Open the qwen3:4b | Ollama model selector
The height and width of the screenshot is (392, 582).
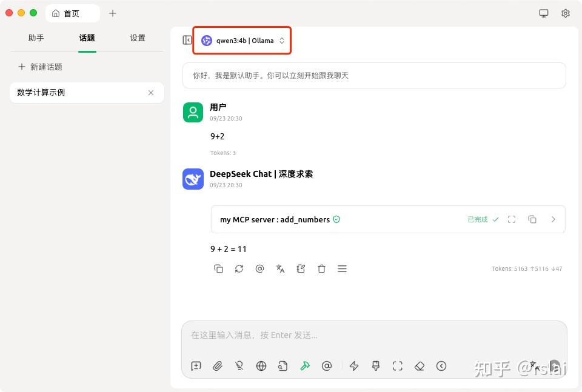243,41
